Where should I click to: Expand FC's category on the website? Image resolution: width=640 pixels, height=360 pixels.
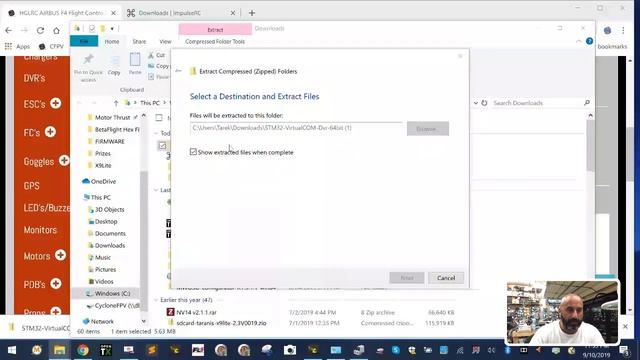pyautogui.click(x=50, y=131)
